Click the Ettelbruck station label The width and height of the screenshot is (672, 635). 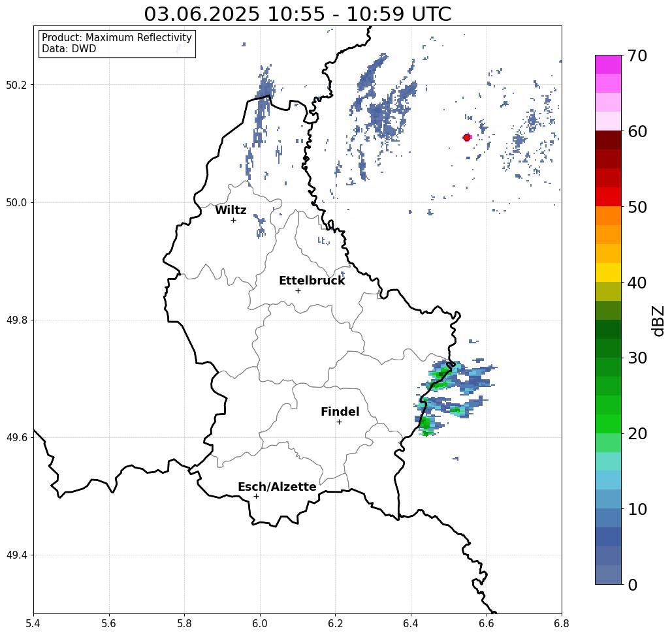[312, 281]
